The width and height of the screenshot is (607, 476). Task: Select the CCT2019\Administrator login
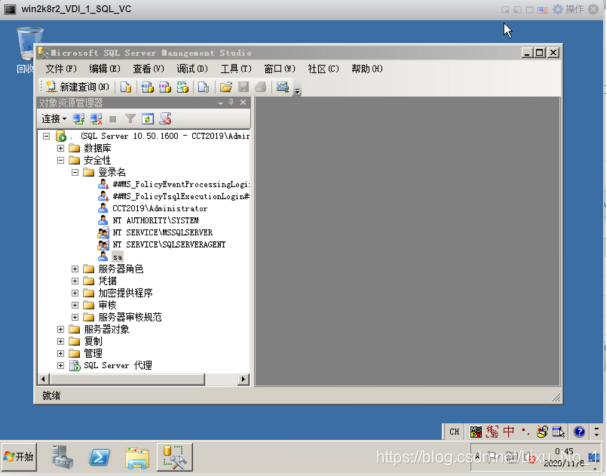(160, 209)
